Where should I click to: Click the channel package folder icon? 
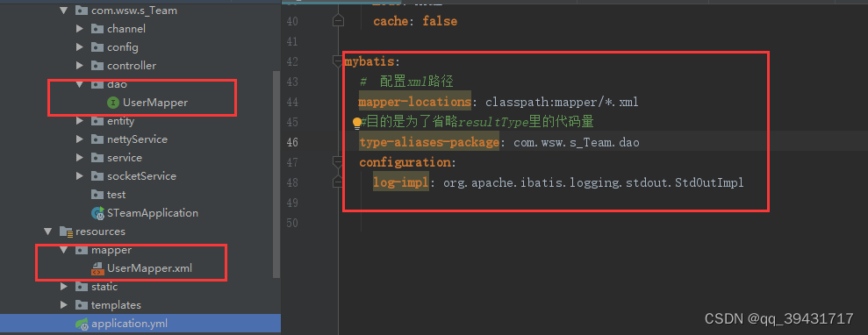pyautogui.click(x=97, y=29)
